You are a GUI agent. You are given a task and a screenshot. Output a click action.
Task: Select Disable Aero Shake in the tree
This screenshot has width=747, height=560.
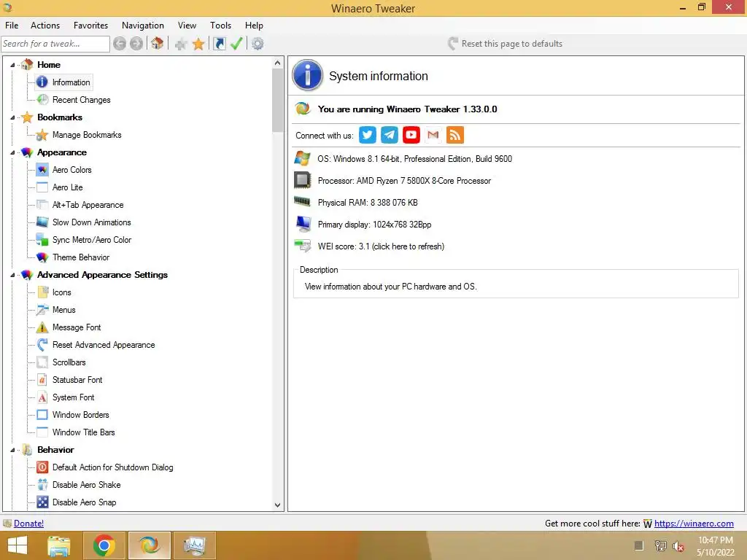(87, 485)
